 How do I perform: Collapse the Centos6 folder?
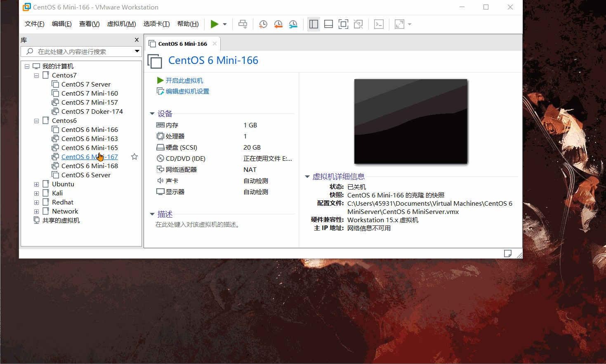pos(36,121)
